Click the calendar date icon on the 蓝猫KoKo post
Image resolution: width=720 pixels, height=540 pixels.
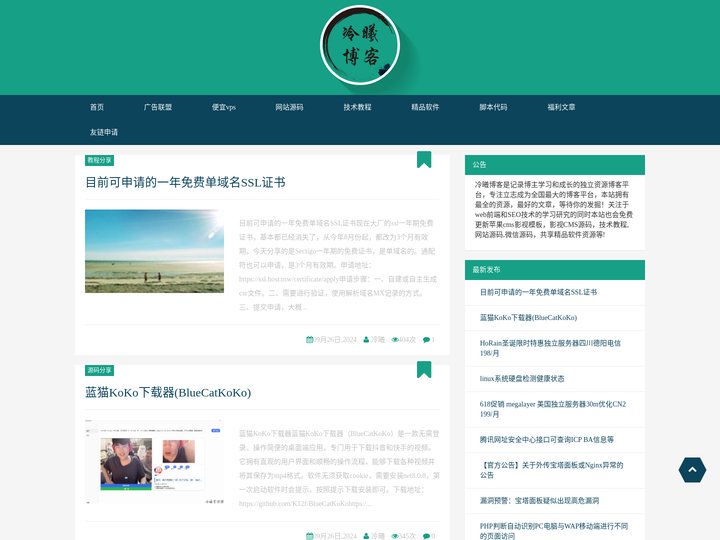(x=309, y=536)
